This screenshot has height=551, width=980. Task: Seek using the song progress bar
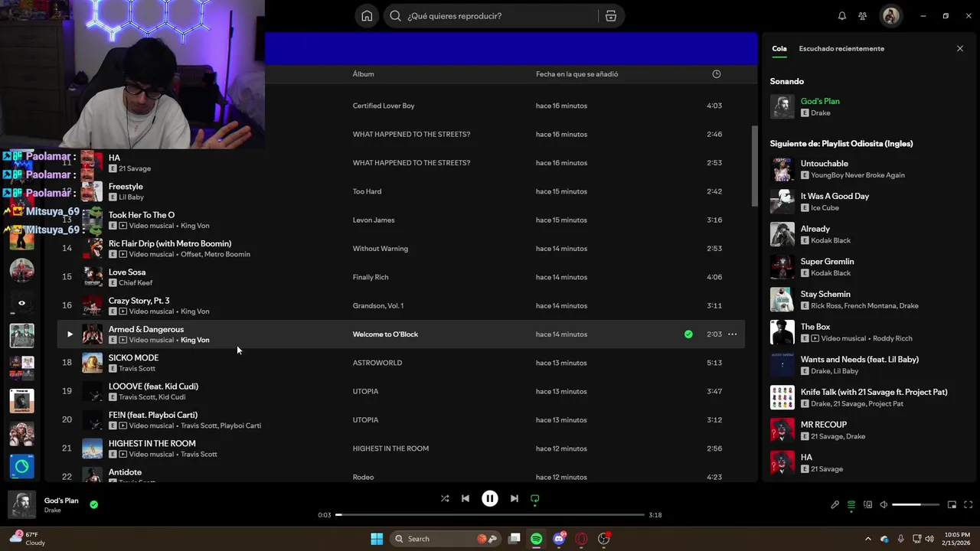[x=490, y=515]
